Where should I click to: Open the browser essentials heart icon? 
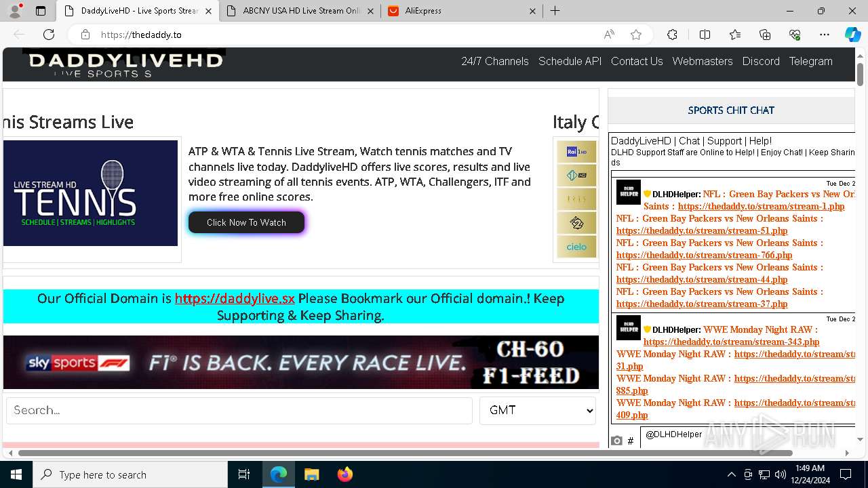coord(795,35)
